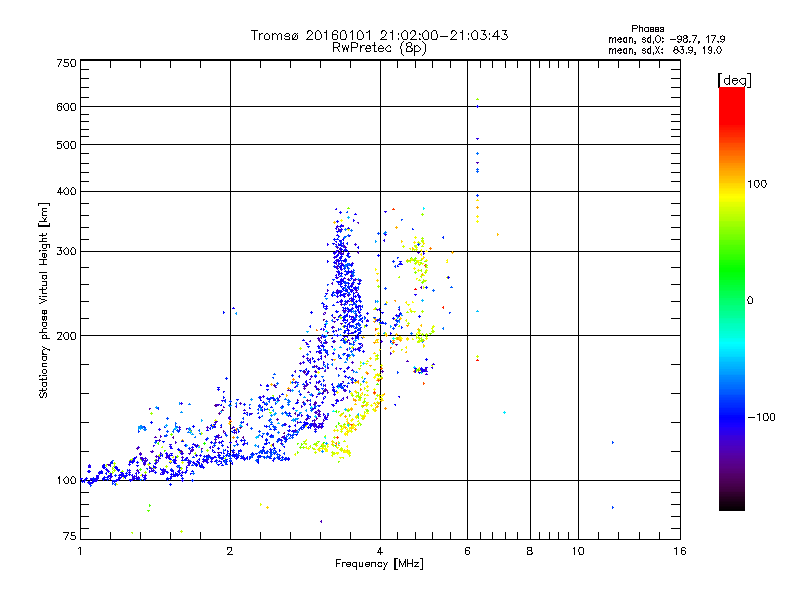Click the "[deg]" colorbar unit label

click(734, 81)
